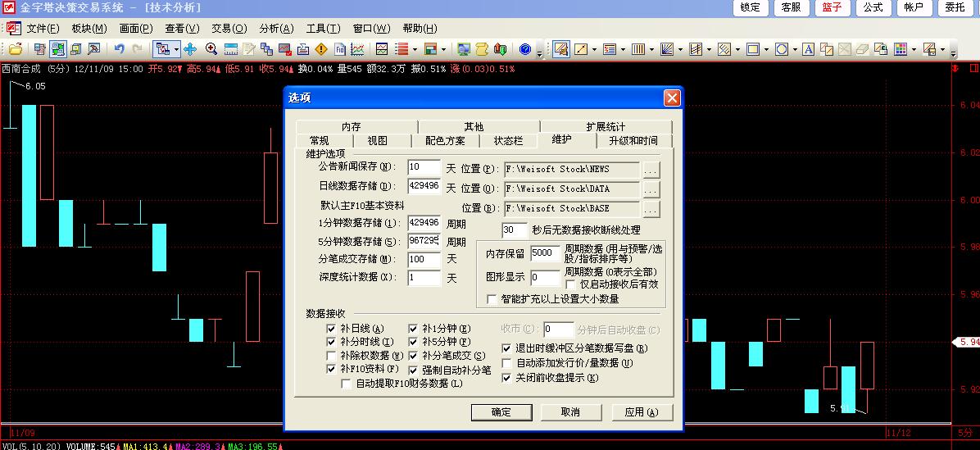Click the undo arrow icon
This screenshot has width=980, height=450.
coord(120,49)
